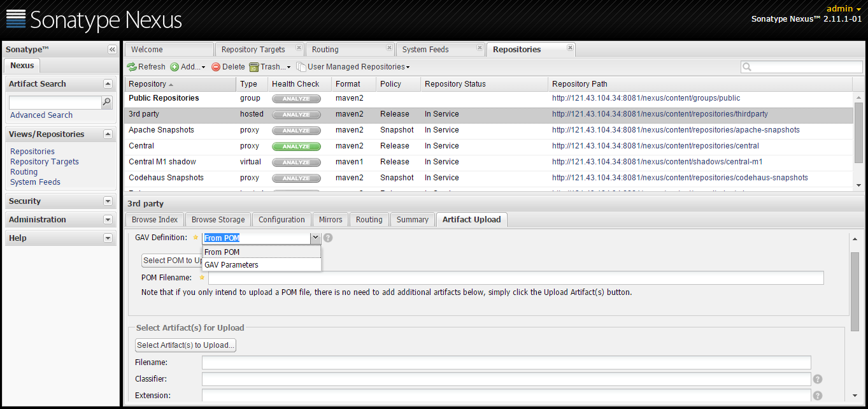Viewport: 868px width, 409px height.
Task: Open the Browse Index tab
Action: 155,220
